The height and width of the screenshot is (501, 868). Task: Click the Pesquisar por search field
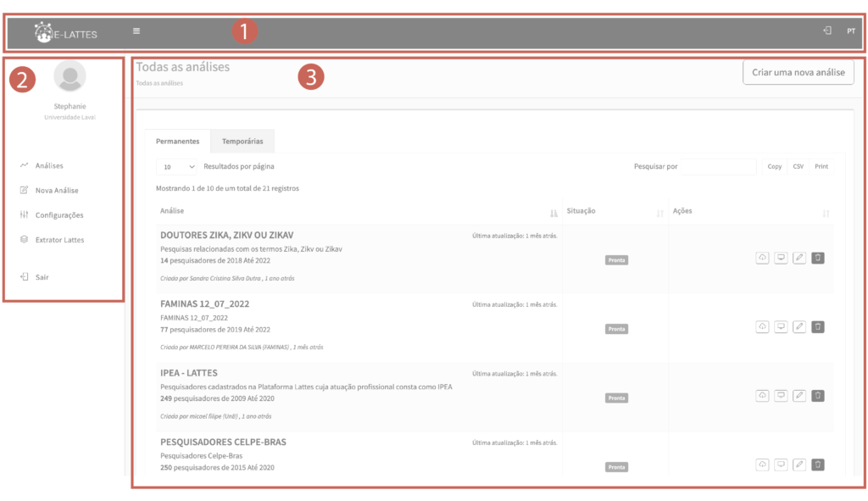[x=717, y=167]
